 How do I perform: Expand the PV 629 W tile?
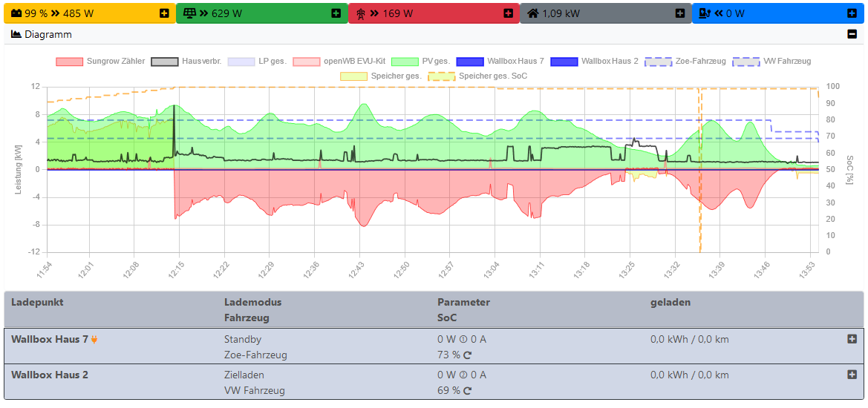336,13
